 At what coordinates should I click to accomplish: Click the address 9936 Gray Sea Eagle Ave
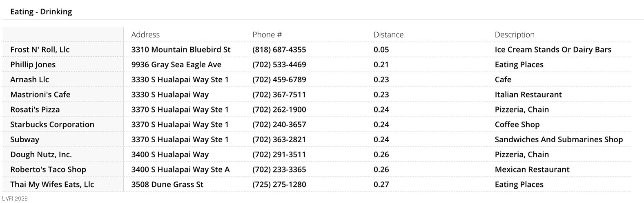click(176, 65)
